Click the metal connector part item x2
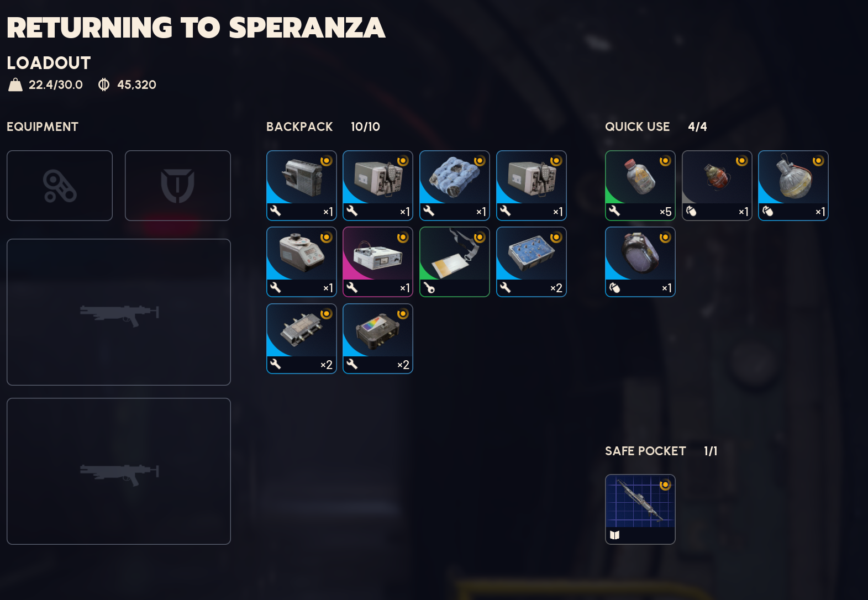The height and width of the screenshot is (600, 868). [302, 339]
